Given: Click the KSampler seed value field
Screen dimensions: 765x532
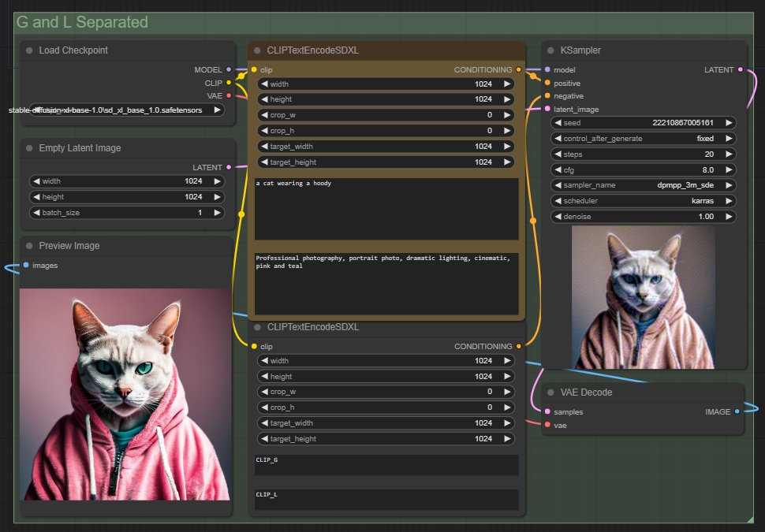Looking at the screenshot, I should [643, 123].
